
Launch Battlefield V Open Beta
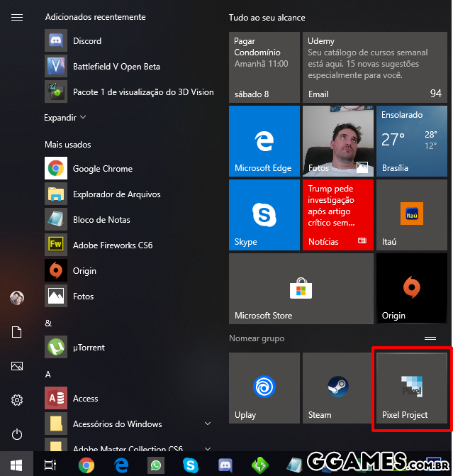pyautogui.click(x=129, y=66)
